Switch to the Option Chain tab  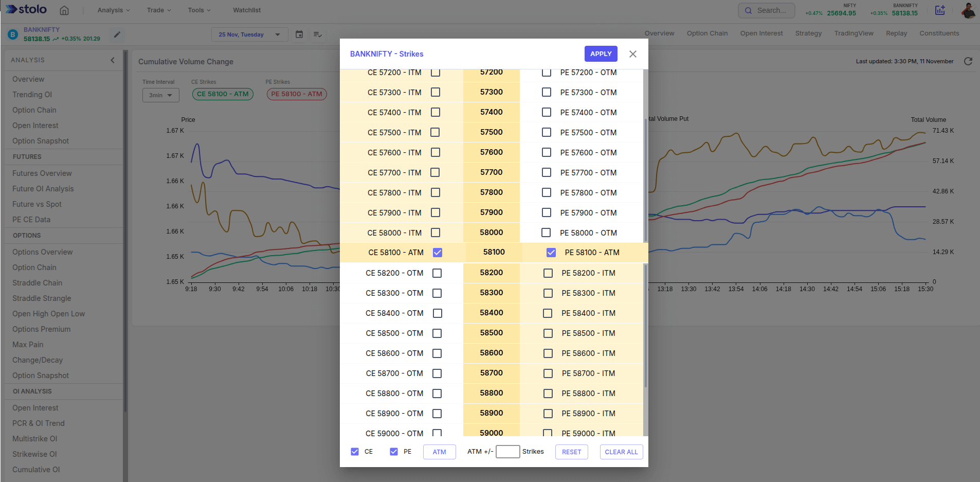[x=707, y=33]
